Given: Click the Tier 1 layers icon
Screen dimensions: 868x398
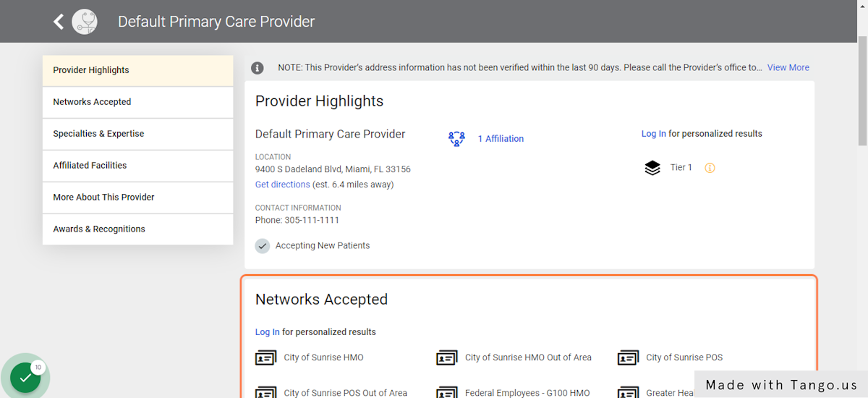Looking at the screenshot, I should (x=652, y=168).
